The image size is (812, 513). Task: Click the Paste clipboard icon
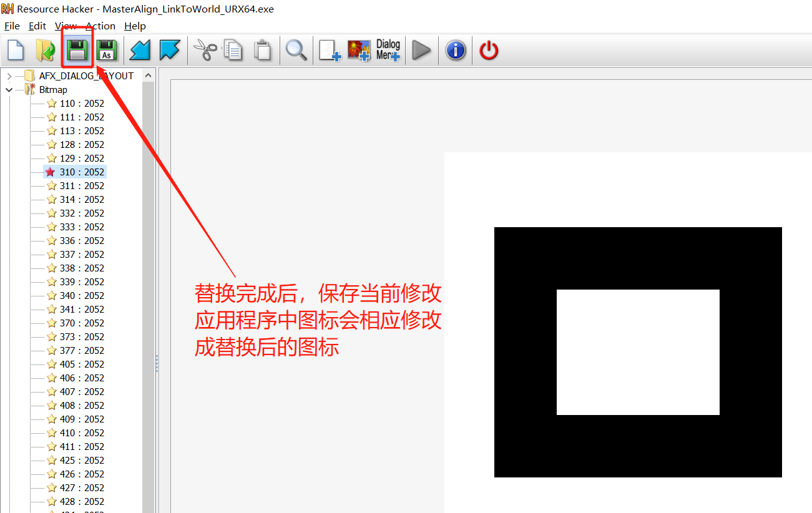[x=263, y=51]
